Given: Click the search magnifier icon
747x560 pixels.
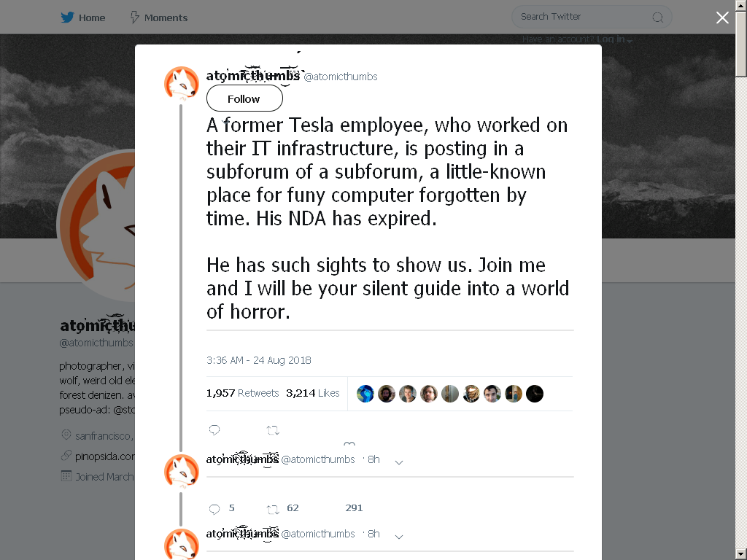Looking at the screenshot, I should tap(657, 17).
